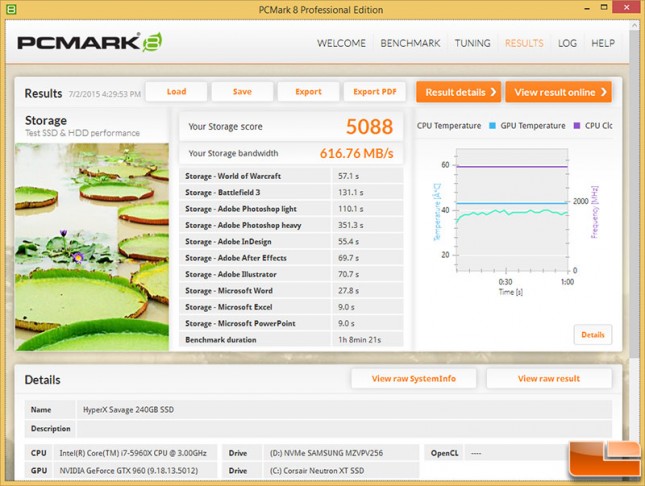Click the GPU Temperature blue legend swatch
645x486 pixels.
point(492,126)
